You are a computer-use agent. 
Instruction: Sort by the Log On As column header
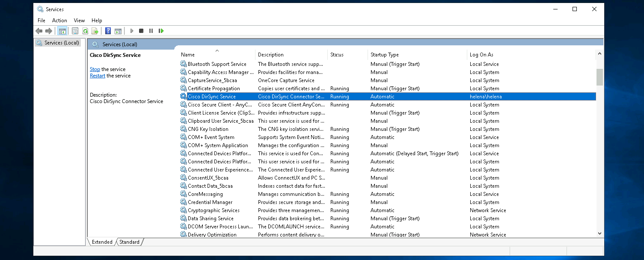(x=481, y=55)
